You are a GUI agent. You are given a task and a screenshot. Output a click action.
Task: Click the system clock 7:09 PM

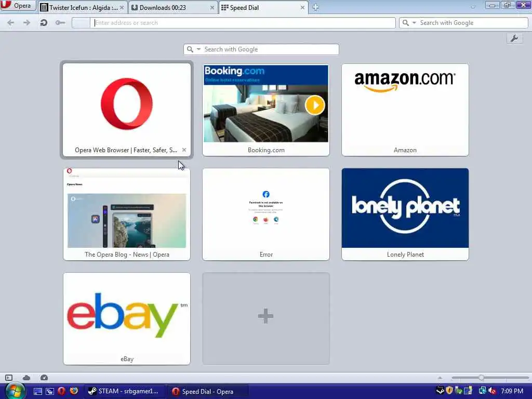[512, 391]
